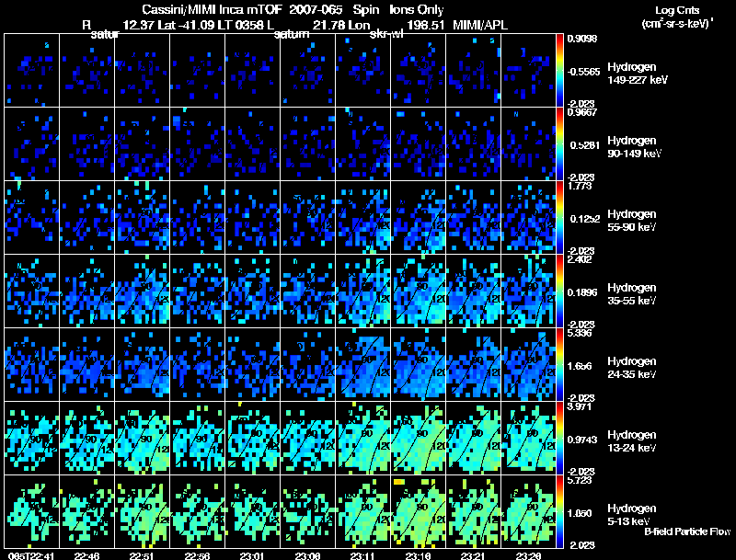Click the 23:21 time label
The image size is (736, 560).
coord(473,556)
